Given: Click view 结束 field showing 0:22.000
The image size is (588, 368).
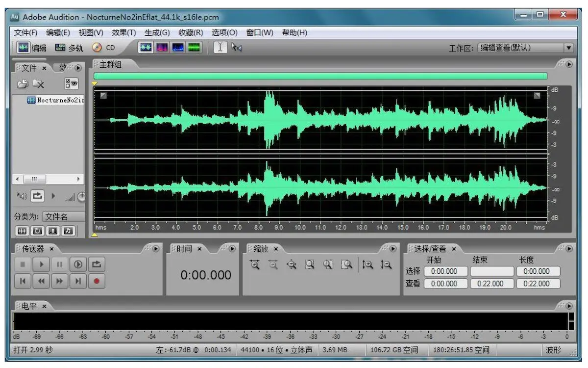Looking at the screenshot, I should (x=492, y=284).
